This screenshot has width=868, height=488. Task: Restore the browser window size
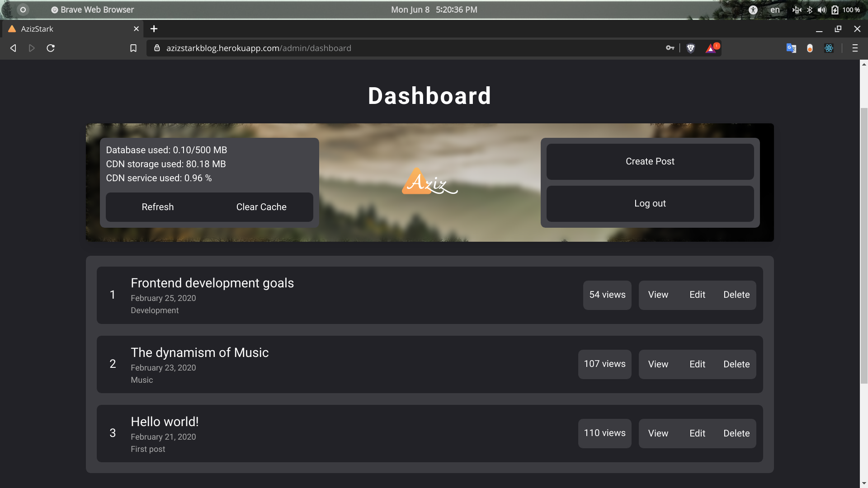pos(838,29)
